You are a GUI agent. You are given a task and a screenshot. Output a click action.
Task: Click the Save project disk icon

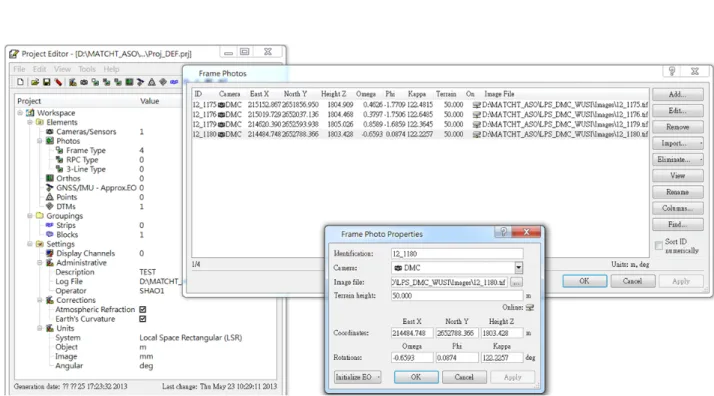tap(46, 82)
